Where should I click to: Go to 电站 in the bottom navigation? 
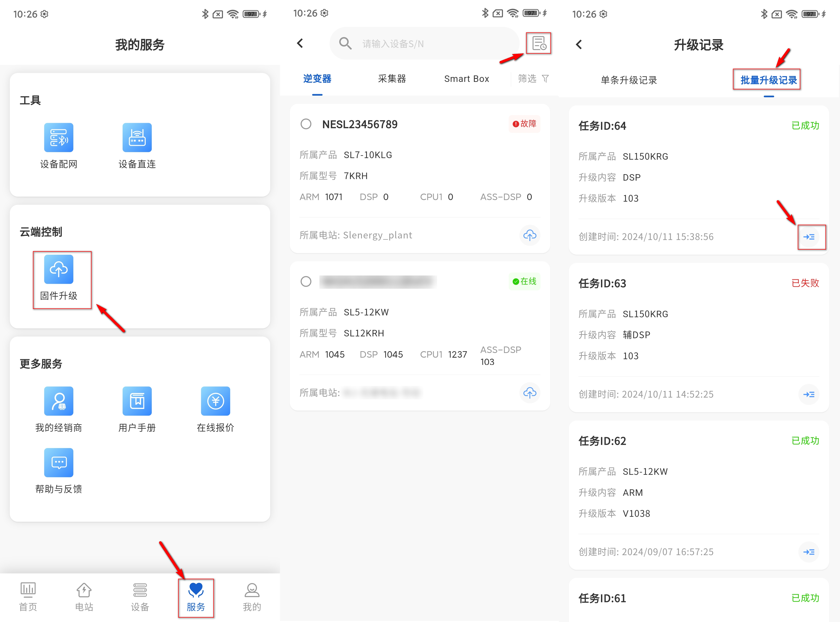pyautogui.click(x=84, y=597)
